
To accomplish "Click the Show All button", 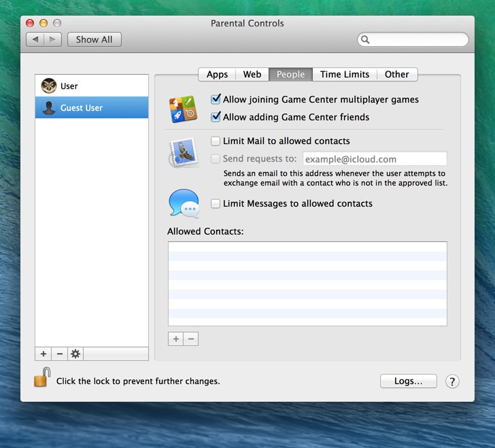I will [x=94, y=39].
